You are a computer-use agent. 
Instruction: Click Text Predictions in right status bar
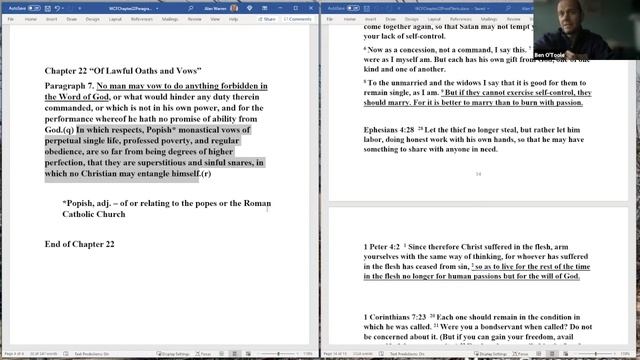pos(407,354)
